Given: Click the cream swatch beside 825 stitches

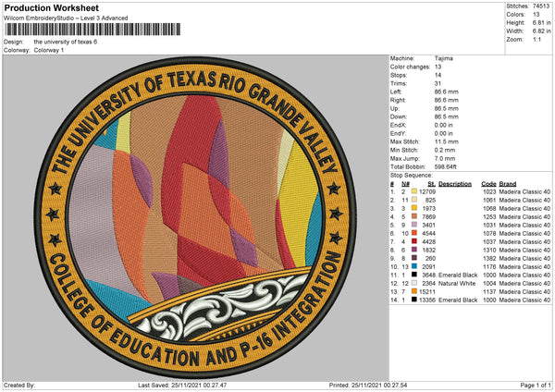Looking at the screenshot, I should tap(414, 200).
